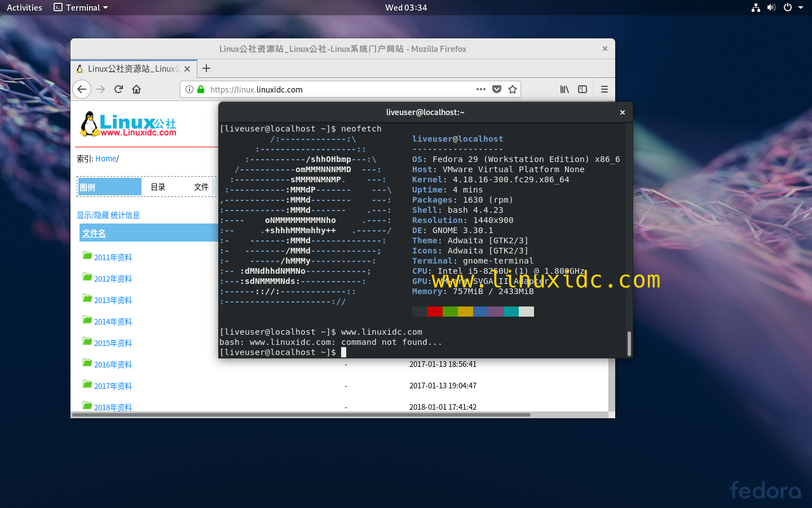Screen dimensions: 812x508
Task: Open the 2017年资料 link
Action: pyautogui.click(x=113, y=386)
